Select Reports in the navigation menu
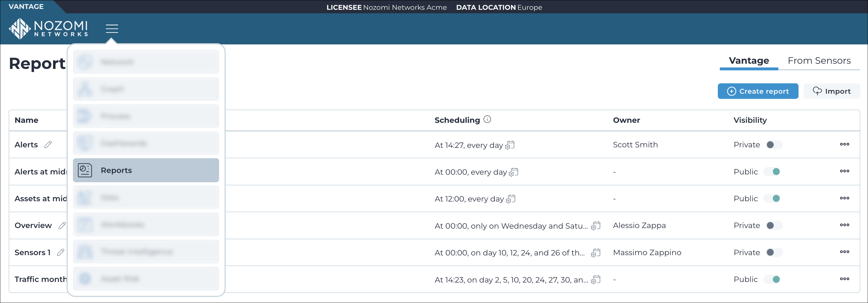 tap(146, 170)
